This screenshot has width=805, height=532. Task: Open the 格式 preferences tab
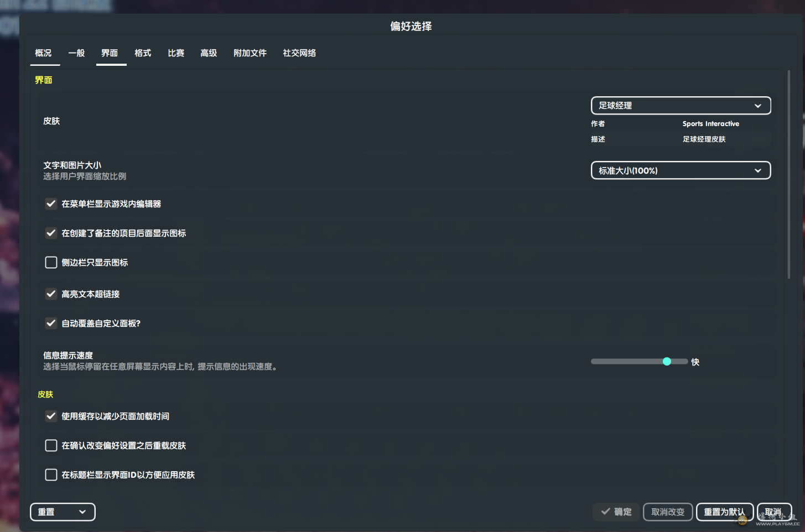pyautogui.click(x=143, y=53)
